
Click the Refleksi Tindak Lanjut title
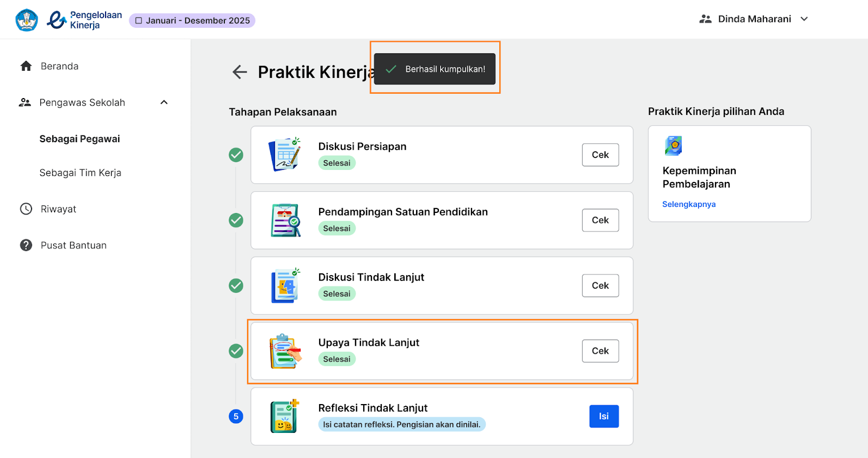(x=373, y=408)
